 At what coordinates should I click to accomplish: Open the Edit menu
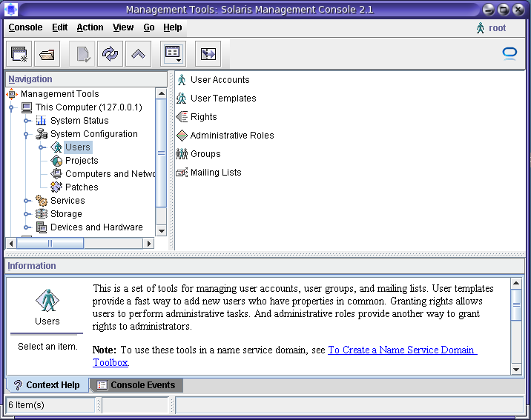(x=59, y=27)
